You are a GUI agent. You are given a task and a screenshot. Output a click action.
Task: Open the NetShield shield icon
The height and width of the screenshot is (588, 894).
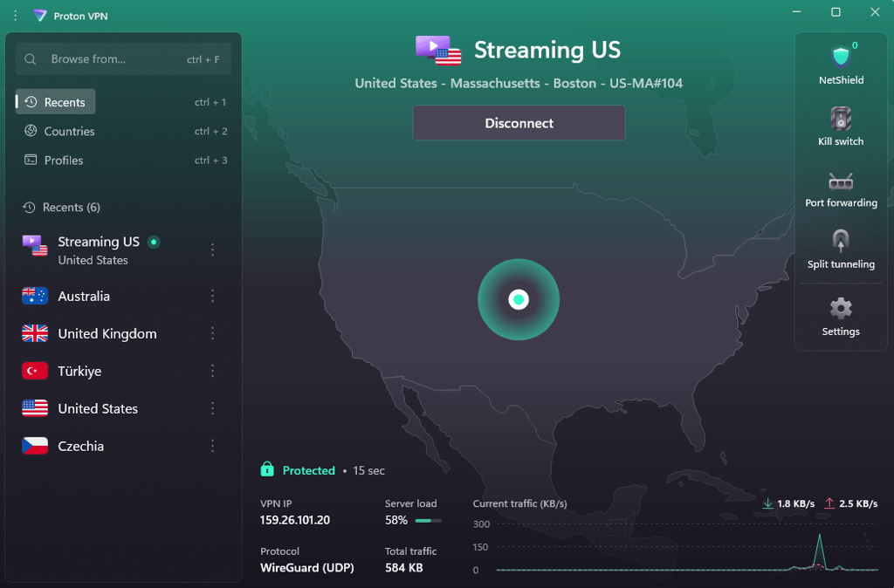(841, 57)
